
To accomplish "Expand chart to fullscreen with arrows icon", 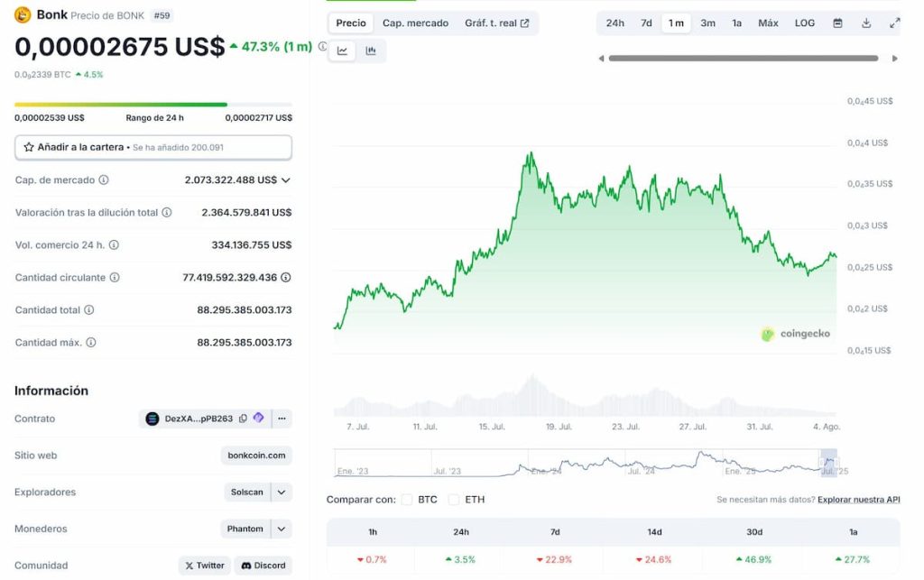I will (895, 23).
